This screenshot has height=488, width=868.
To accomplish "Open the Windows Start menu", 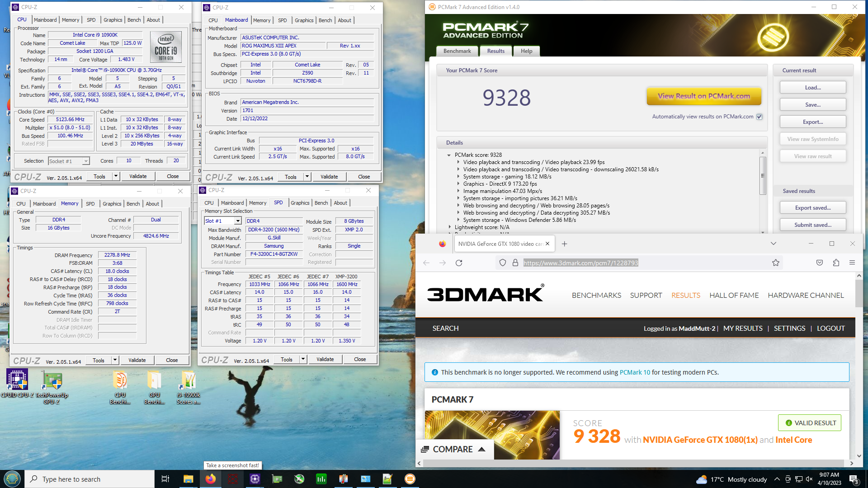I will tap(12, 479).
